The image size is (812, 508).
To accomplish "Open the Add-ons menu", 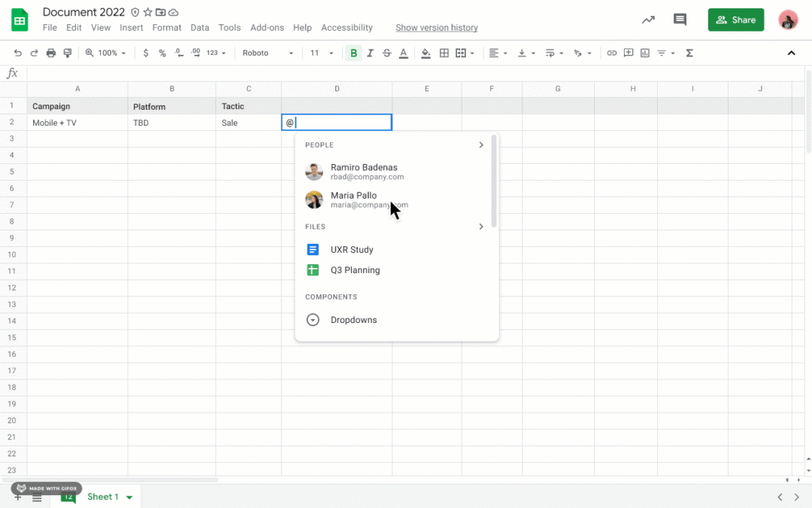I will click(x=267, y=28).
